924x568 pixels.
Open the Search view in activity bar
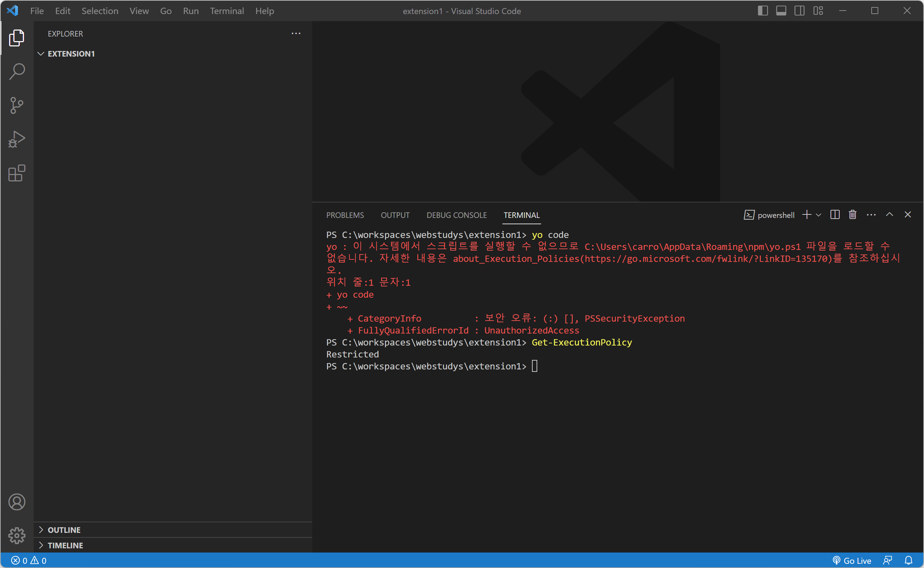pyautogui.click(x=17, y=71)
